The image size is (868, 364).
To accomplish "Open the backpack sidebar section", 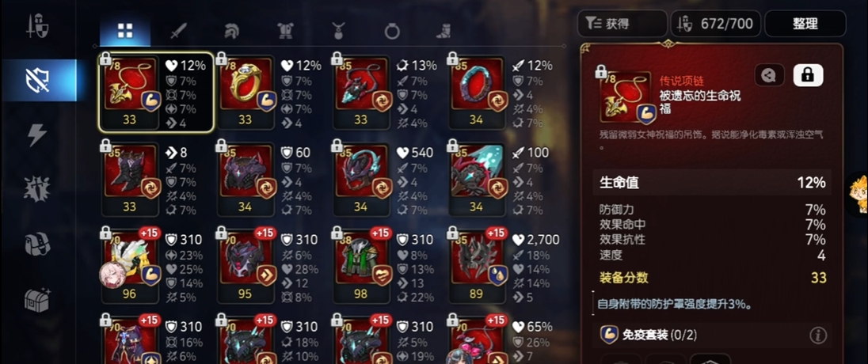I will [38, 244].
